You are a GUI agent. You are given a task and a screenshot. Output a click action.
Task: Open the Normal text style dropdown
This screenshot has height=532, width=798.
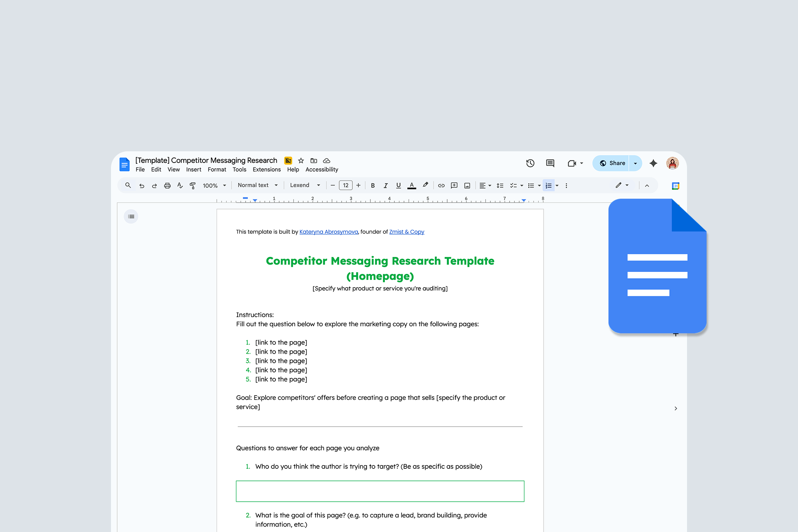[x=257, y=185]
